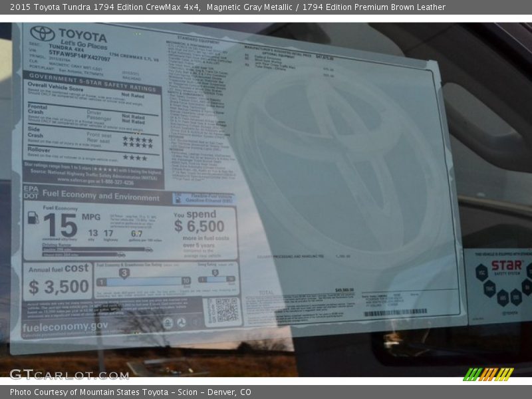
Task: Click the five-star Side Crash front seat rating
Action: coord(138,139)
